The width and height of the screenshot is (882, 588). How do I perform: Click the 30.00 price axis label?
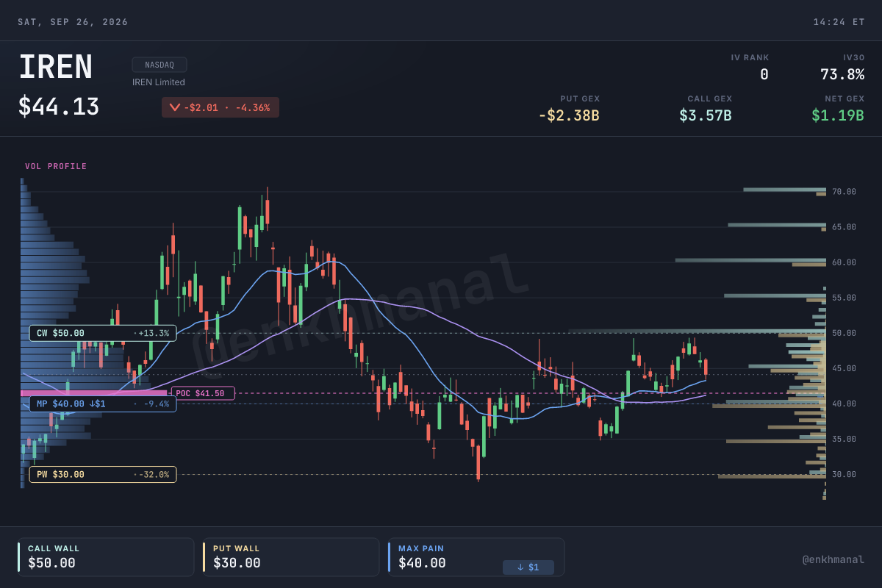pos(844,474)
